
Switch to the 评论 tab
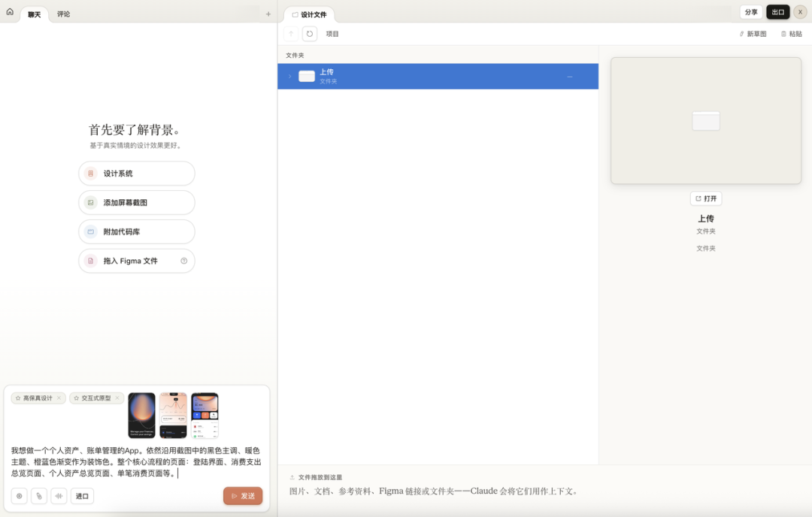tap(64, 14)
